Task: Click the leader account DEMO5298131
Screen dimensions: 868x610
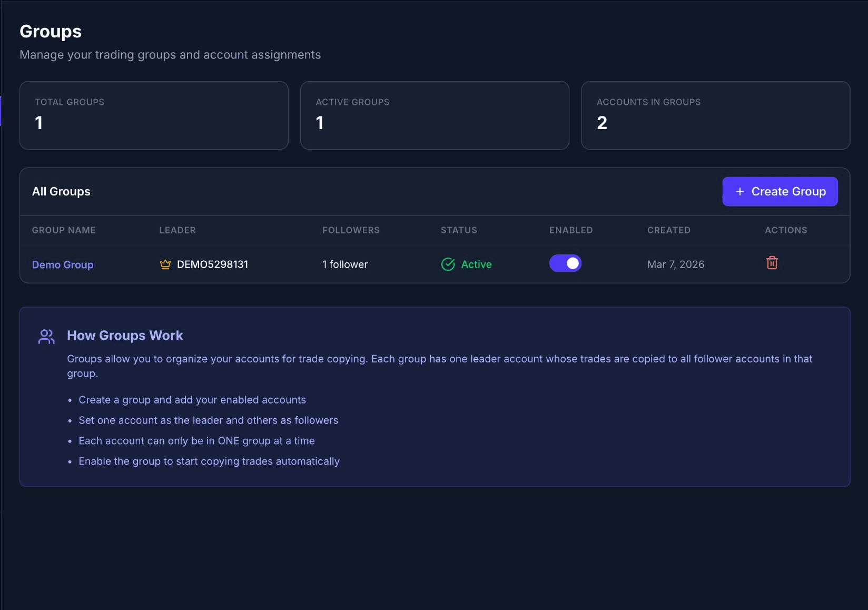Action: pyautogui.click(x=212, y=264)
